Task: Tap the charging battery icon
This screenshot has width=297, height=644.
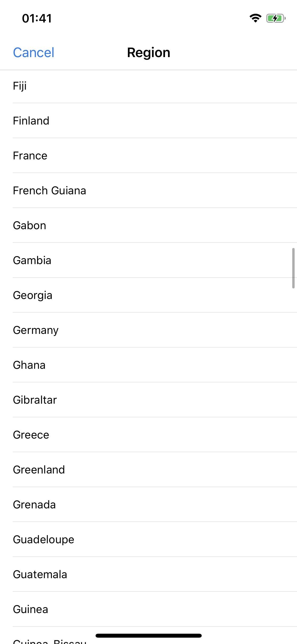Action: click(276, 18)
